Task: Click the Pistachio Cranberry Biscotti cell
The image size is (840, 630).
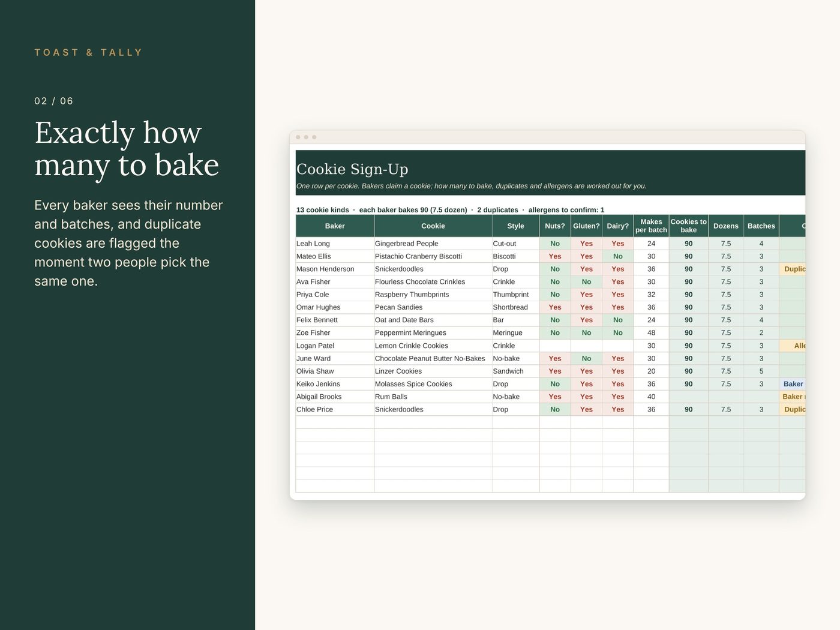Action: click(x=433, y=256)
